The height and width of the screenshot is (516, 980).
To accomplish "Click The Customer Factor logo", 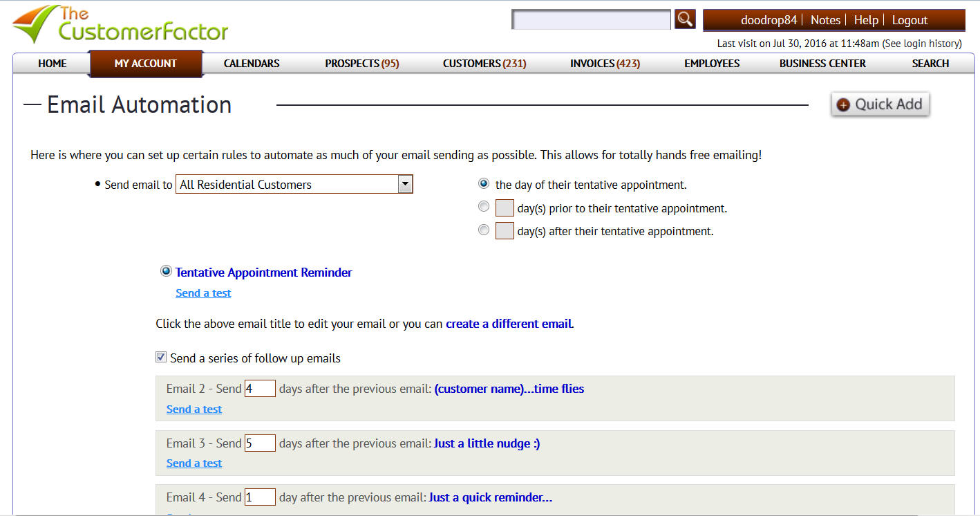I will pyautogui.click(x=121, y=25).
